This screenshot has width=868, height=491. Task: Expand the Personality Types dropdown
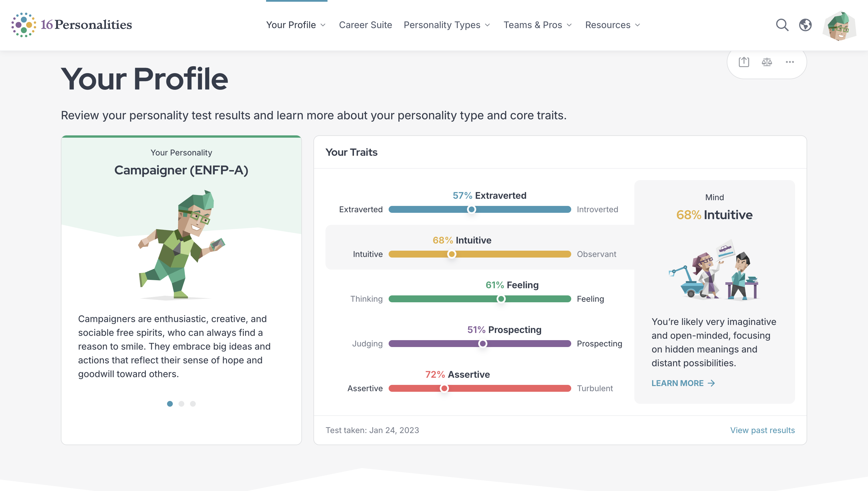point(446,25)
